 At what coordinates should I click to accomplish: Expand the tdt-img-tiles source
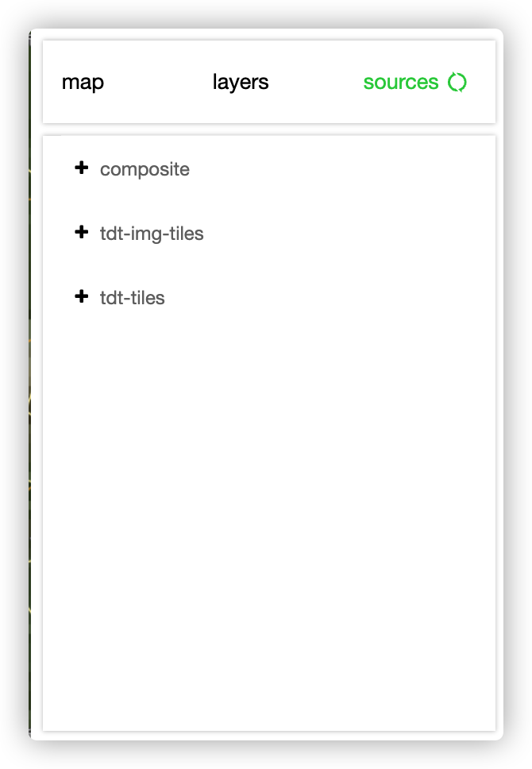139,233
